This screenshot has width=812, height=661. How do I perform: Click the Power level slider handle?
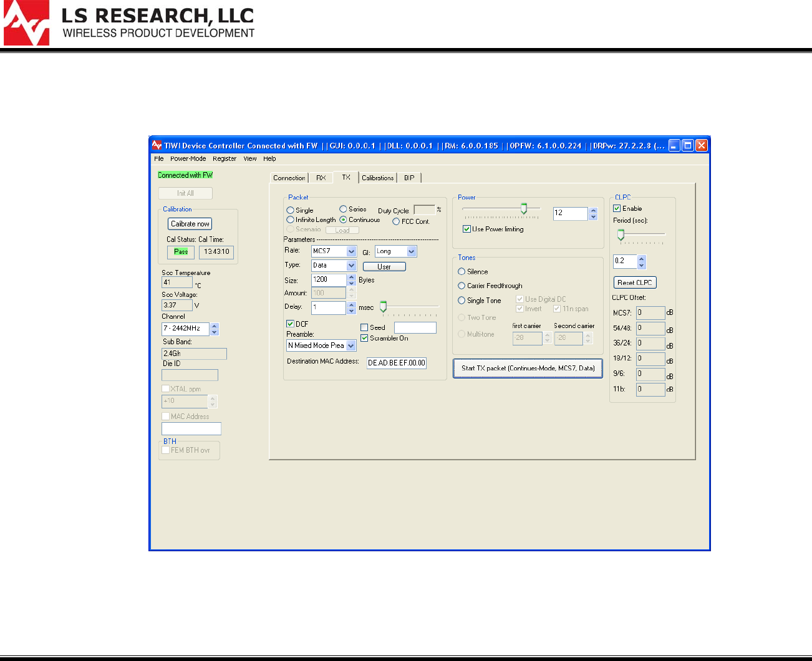(524, 208)
